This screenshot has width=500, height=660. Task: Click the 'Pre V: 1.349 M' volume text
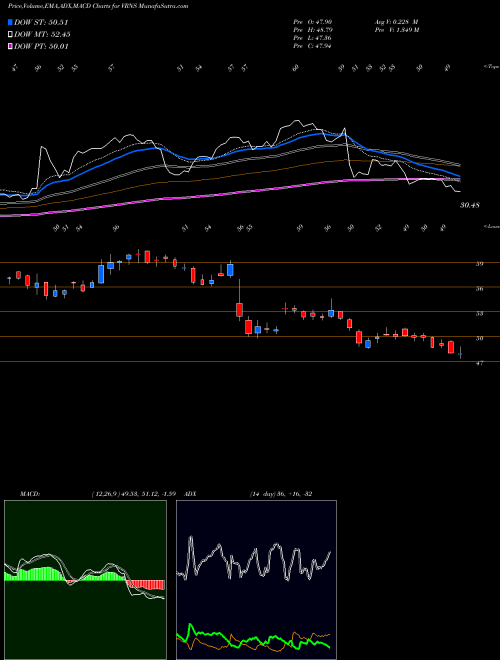(x=396, y=30)
